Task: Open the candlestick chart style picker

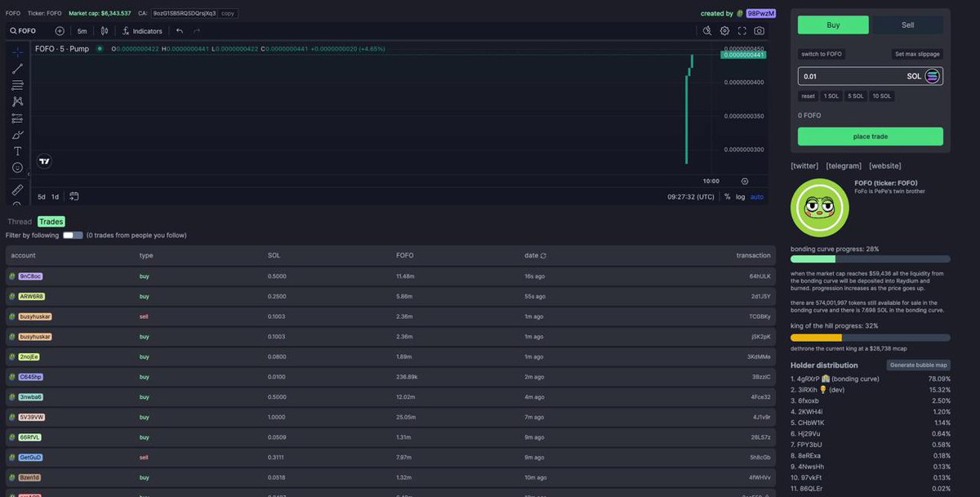Action: [x=104, y=31]
